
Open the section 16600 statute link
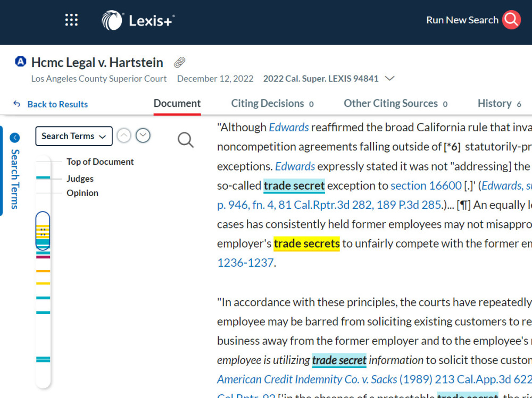point(426,186)
